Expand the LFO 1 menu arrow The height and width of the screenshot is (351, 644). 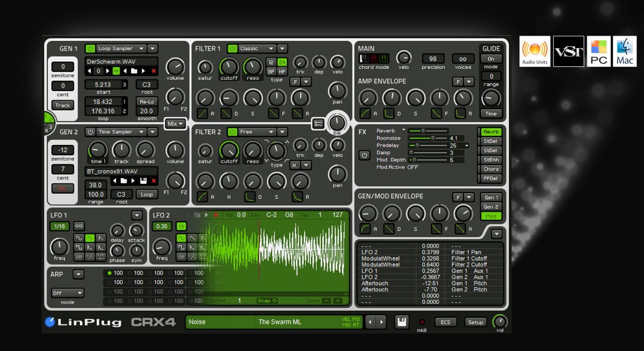point(137,215)
